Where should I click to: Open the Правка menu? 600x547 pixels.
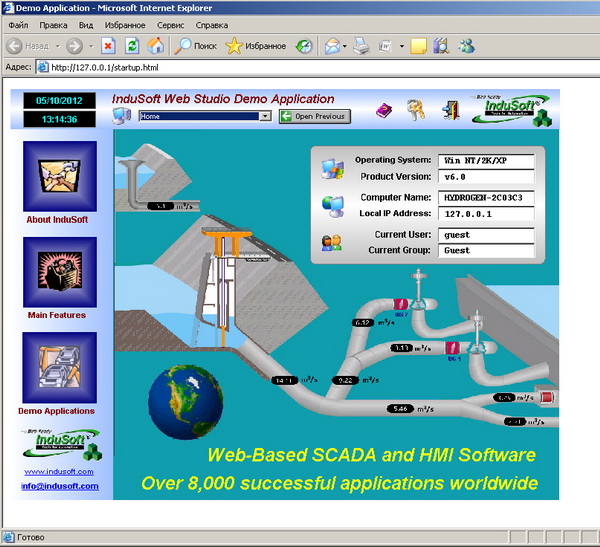pos(53,25)
